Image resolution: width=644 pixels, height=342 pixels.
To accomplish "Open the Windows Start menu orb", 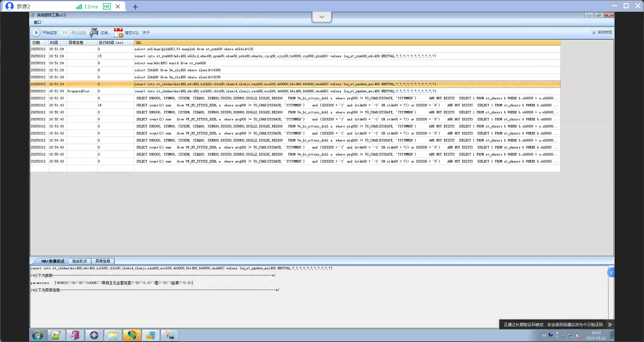I will click(38, 335).
